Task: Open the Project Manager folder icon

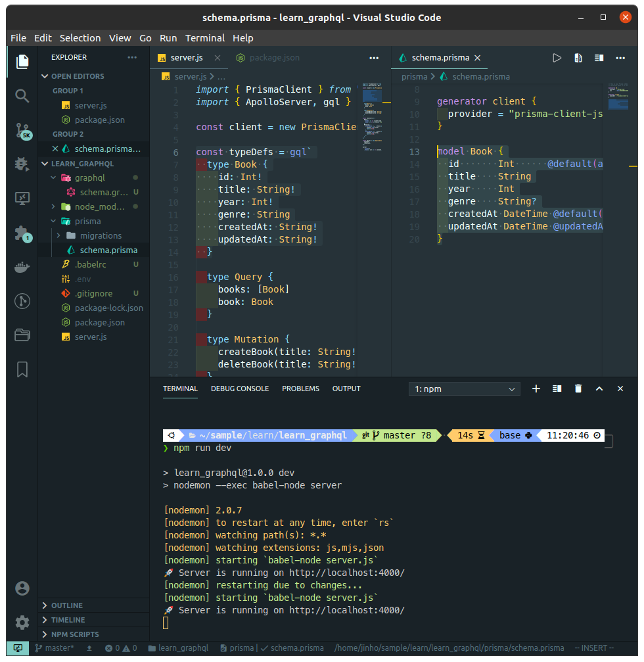Action: [x=22, y=335]
